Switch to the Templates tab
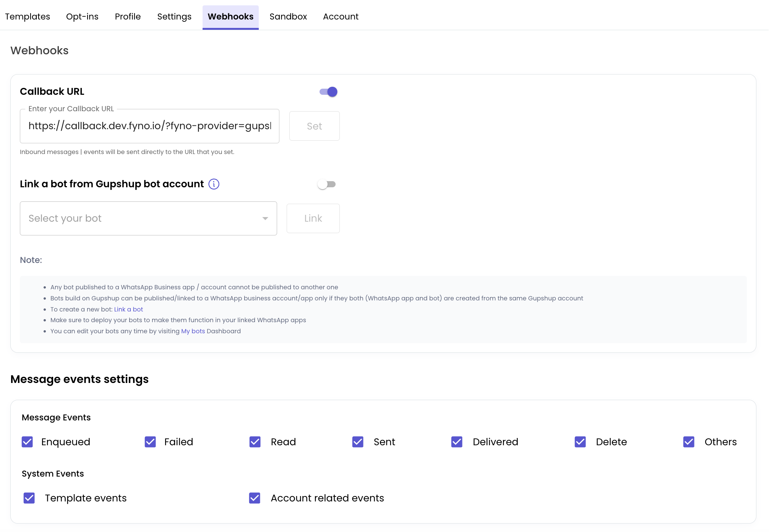The width and height of the screenshot is (769, 532). pyautogui.click(x=28, y=17)
